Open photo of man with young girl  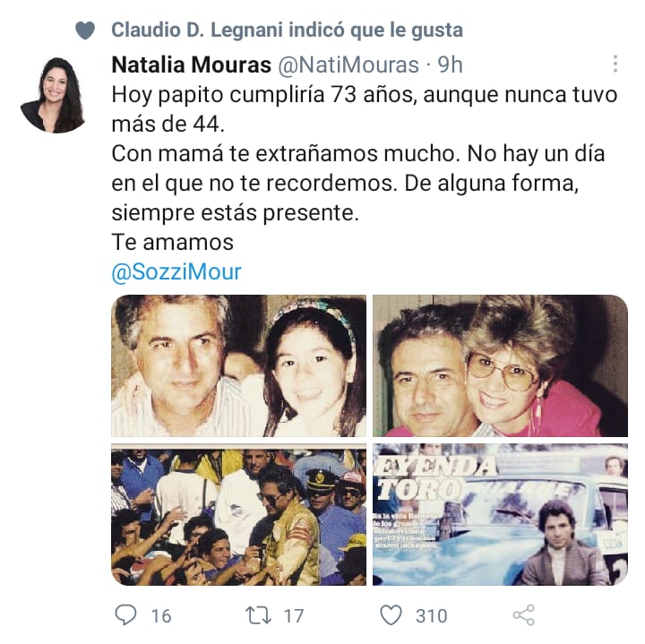click(238, 365)
